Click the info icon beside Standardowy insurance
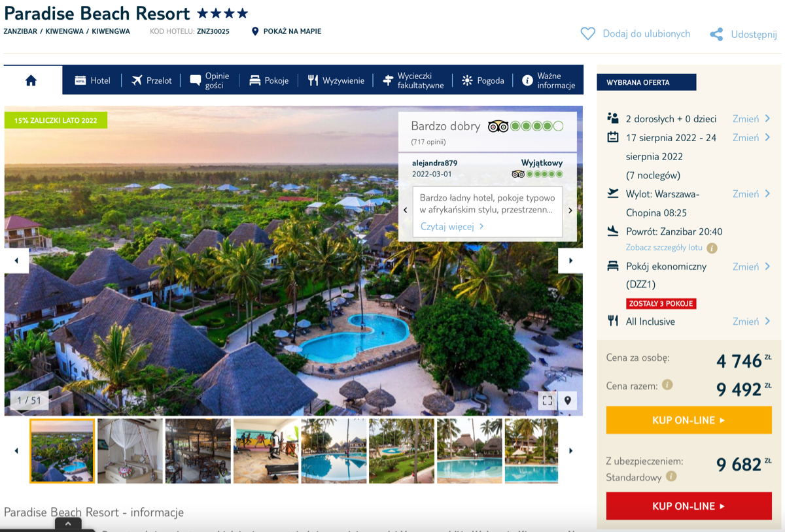The height and width of the screenshot is (532, 785). 671,477
